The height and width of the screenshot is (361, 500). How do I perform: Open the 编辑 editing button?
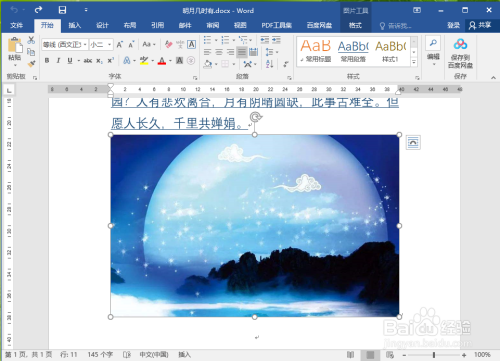tap(433, 51)
